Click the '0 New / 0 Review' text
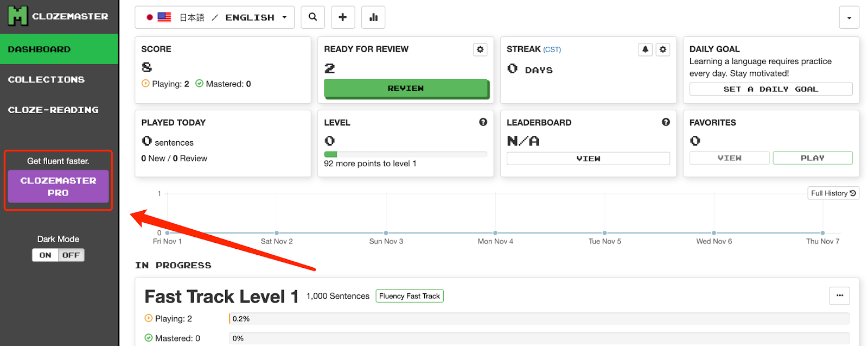This screenshot has height=346, width=868. coord(174,158)
